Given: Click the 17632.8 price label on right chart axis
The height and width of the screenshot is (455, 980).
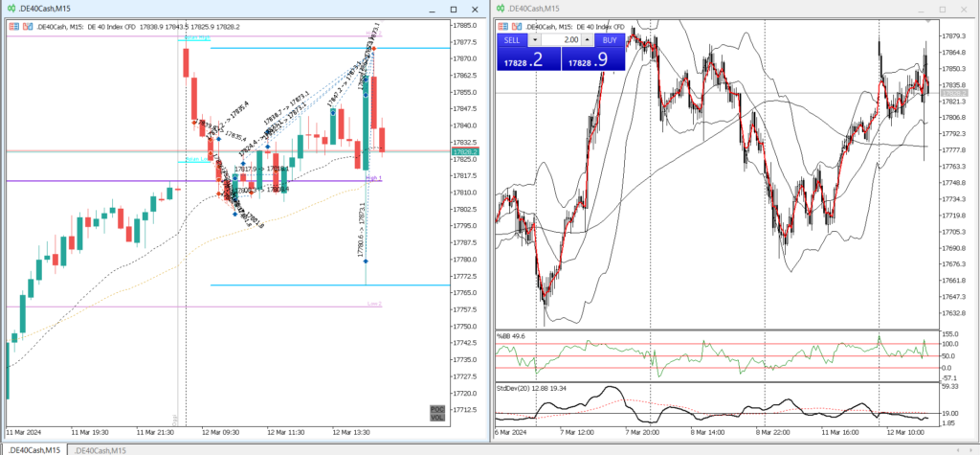Looking at the screenshot, I should [x=956, y=313].
